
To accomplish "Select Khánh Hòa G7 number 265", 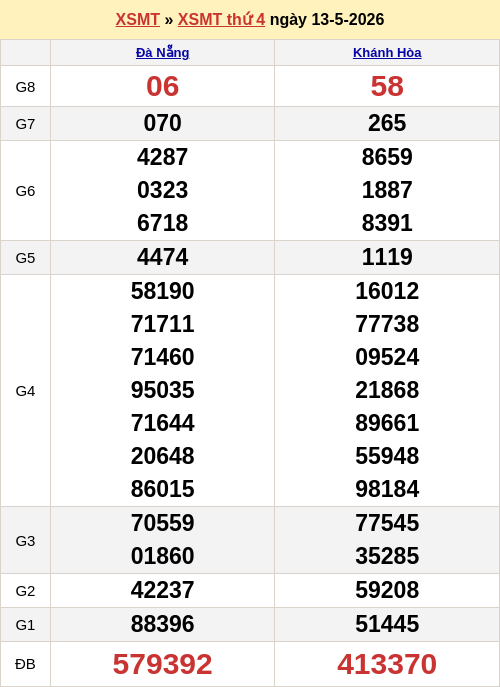I will (x=387, y=123).
